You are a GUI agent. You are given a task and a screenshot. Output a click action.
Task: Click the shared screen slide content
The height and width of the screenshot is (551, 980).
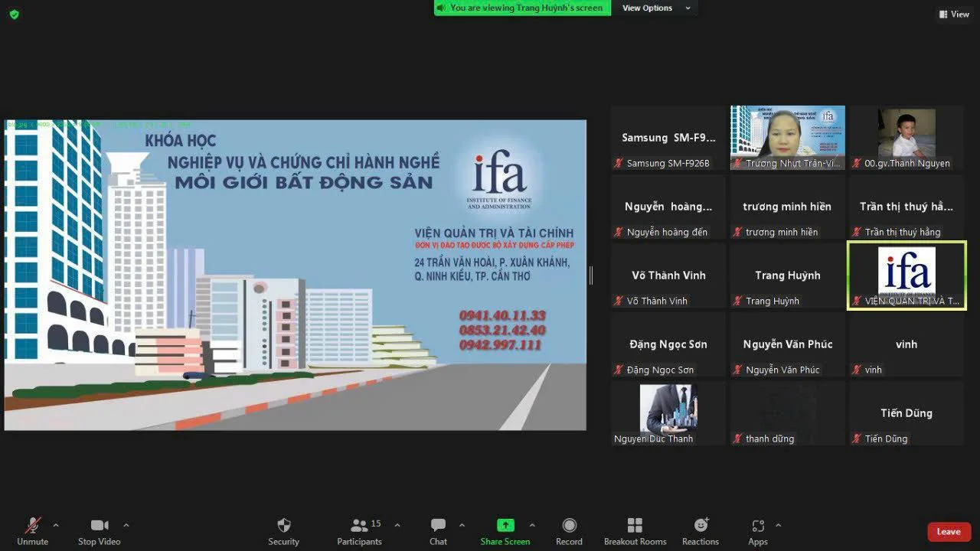coord(296,275)
